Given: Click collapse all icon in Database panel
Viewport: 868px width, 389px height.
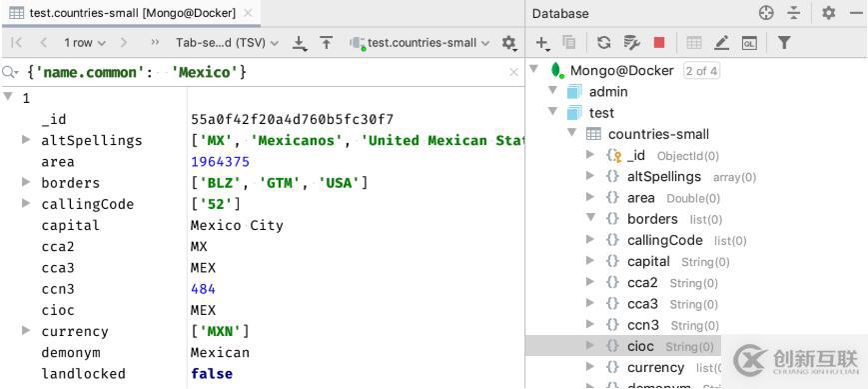Looking at the screenshot, I should tap(794, 13).
